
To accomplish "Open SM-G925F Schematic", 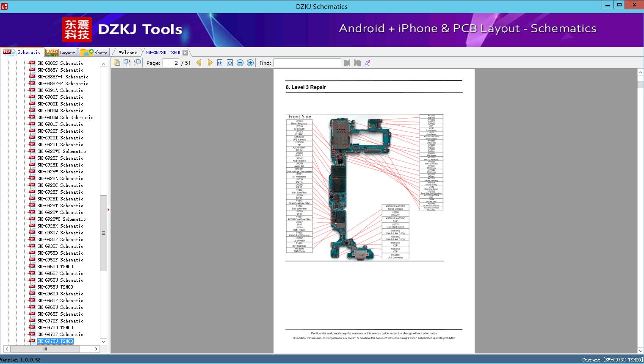I will (x=60, y=158).
